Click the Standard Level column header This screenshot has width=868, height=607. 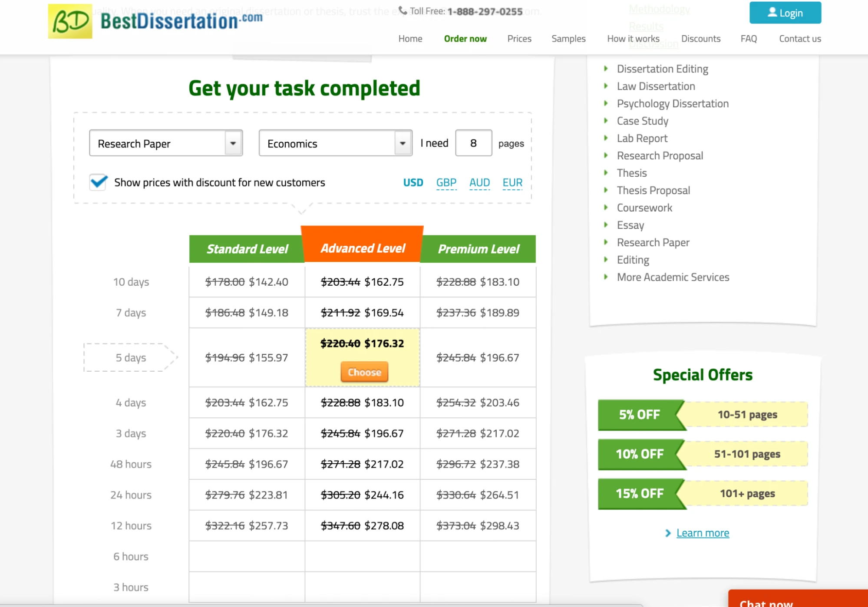point(247,249)
